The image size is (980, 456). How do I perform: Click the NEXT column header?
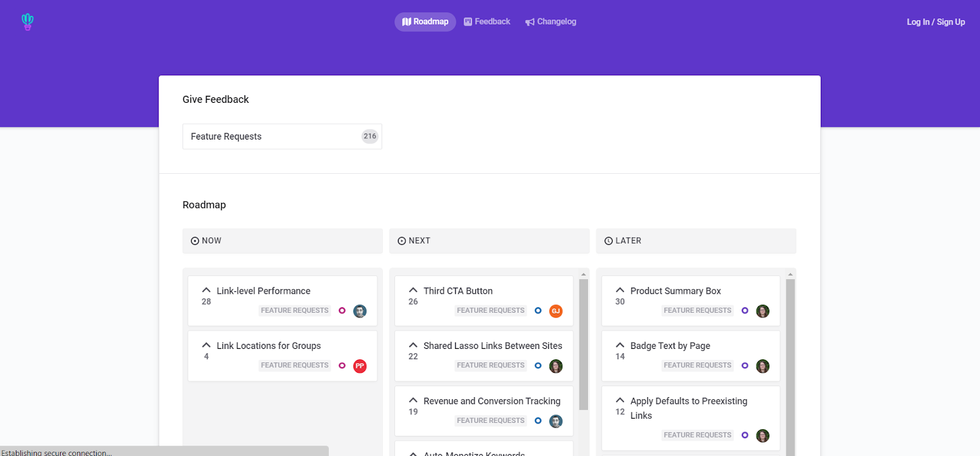coord(489,241)
